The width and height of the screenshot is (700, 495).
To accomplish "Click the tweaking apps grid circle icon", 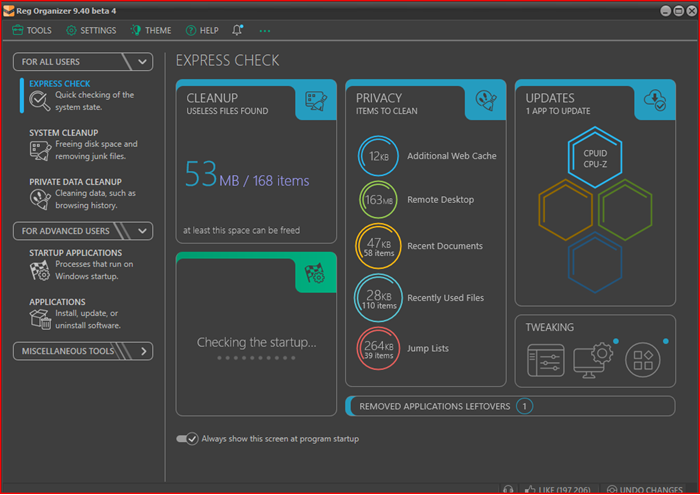I will [x=643, y=360].
